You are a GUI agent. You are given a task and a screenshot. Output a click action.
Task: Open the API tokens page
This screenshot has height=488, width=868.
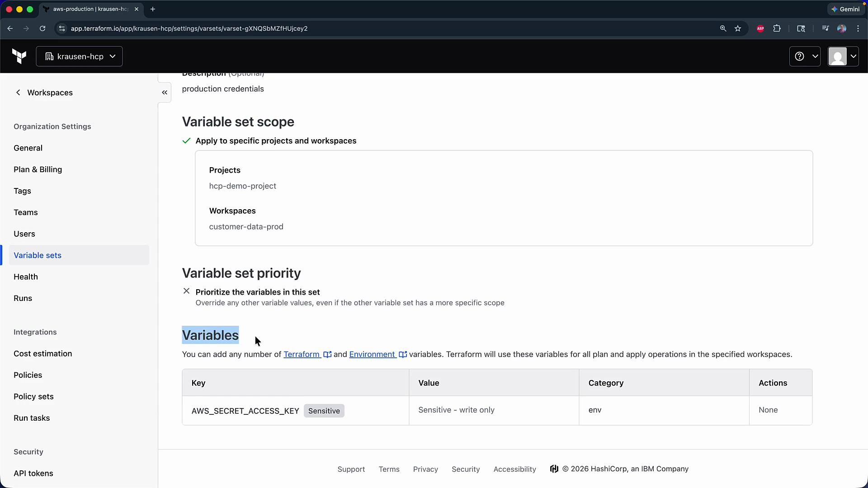33,474
